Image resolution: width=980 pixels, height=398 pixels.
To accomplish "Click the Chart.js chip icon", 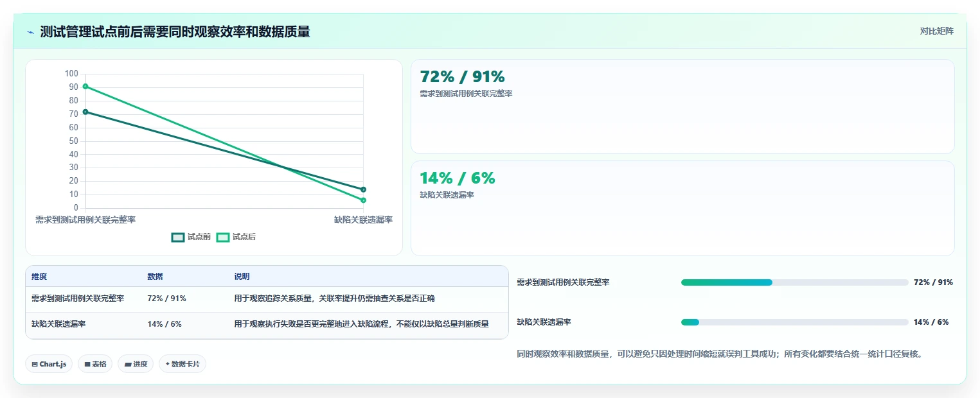I will 35,364.
